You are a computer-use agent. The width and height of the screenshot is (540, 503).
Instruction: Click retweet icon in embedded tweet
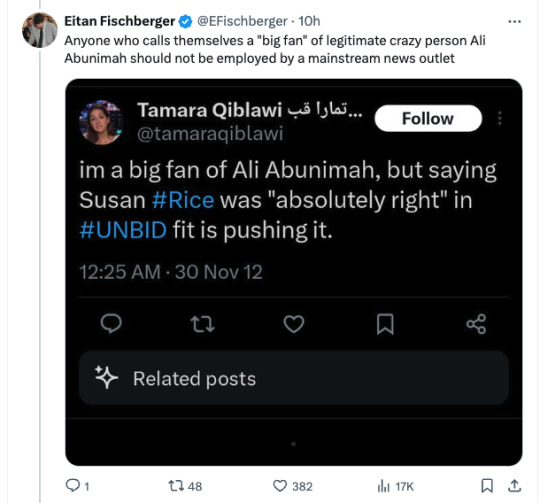(202, 324)
